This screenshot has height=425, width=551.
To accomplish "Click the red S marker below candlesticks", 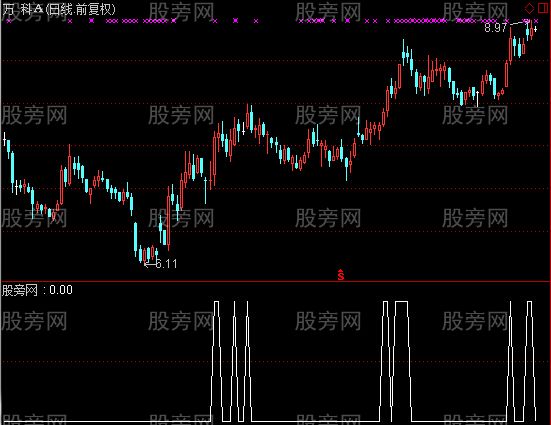I will [341, 275].
